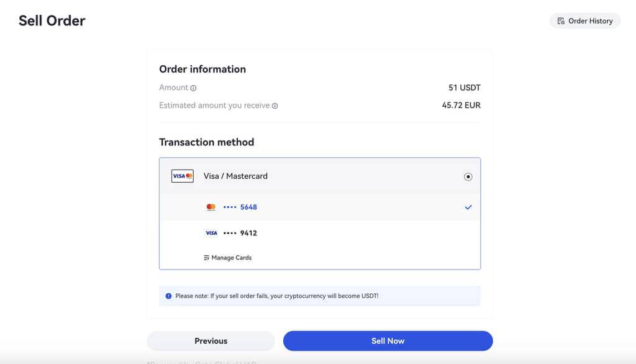Screen dimensions: 636x364
Task: Click the Manage Cards list icon
Action: pos(207,258)
